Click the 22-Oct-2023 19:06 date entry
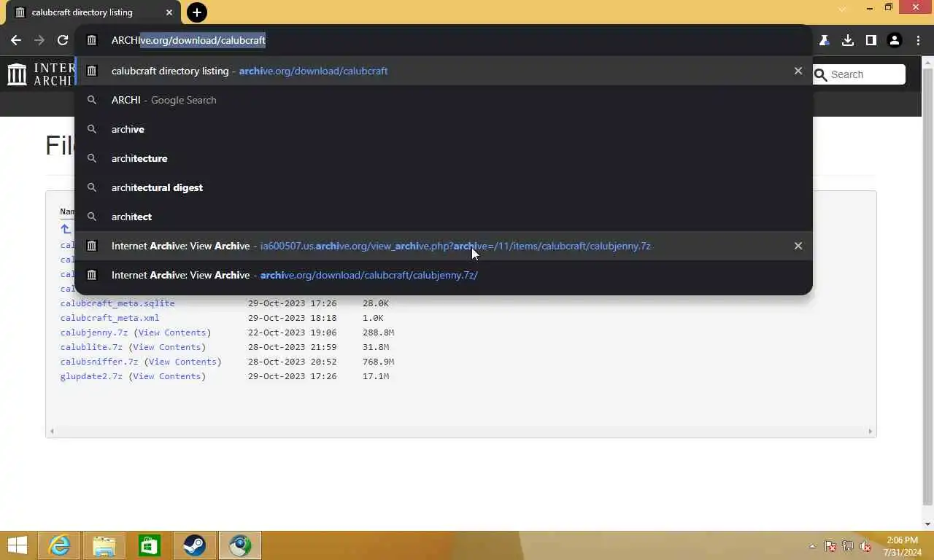The width and height of the screenshot is (934, 560). tap(292, 332)
